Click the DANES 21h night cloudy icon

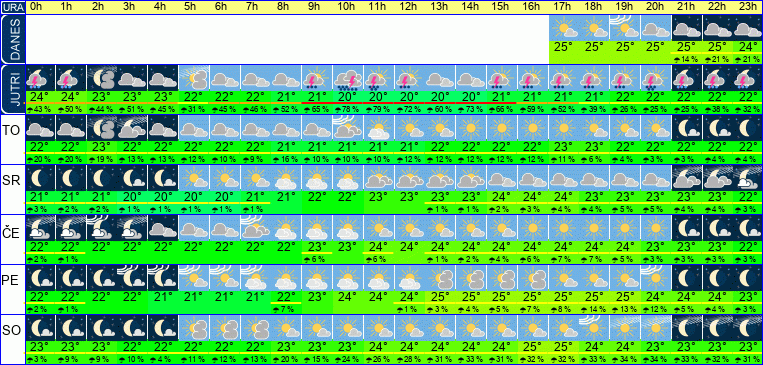[x=687, y=28]
